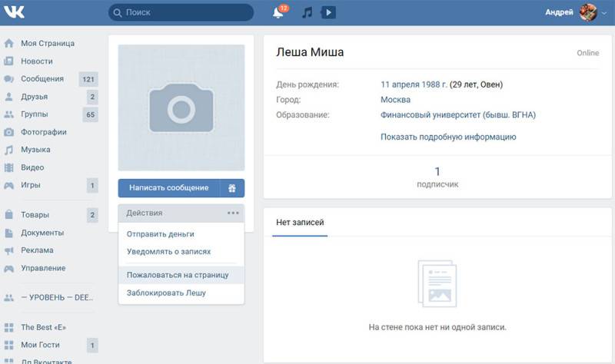Click the camera placeholder profile photo
The height and width of the screenshot is (364, 615).
[181, 107]
